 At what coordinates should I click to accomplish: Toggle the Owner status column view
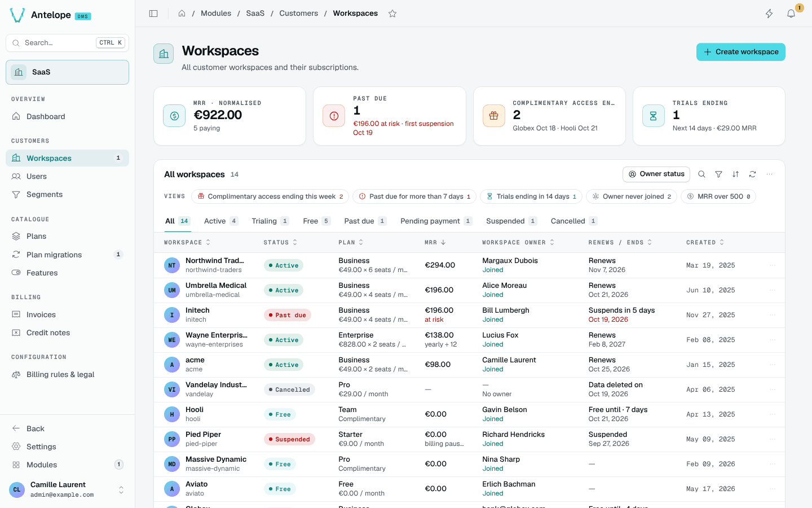657,174
